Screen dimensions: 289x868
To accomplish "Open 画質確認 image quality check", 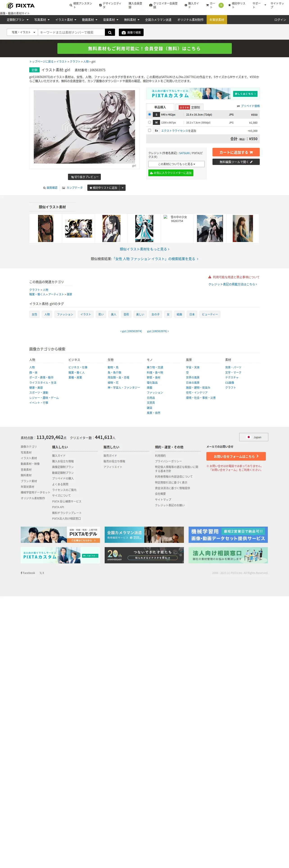I will point(50,188).
